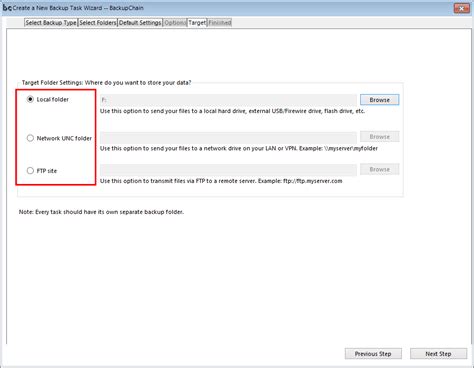Click the FTP remote server description text
474x368 pixels.
tap(221, 181)
